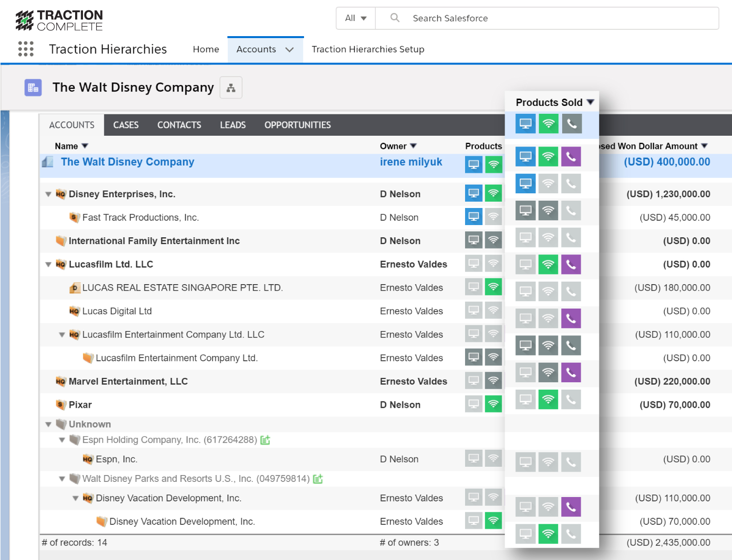The width and height of the screenshot is (732, 560).
Task: Click the '# of records: 14' footer text
Action: (x=75, y=542)
